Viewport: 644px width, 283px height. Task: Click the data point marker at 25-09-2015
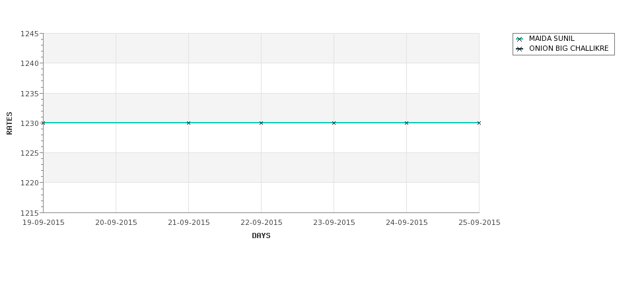479,123
